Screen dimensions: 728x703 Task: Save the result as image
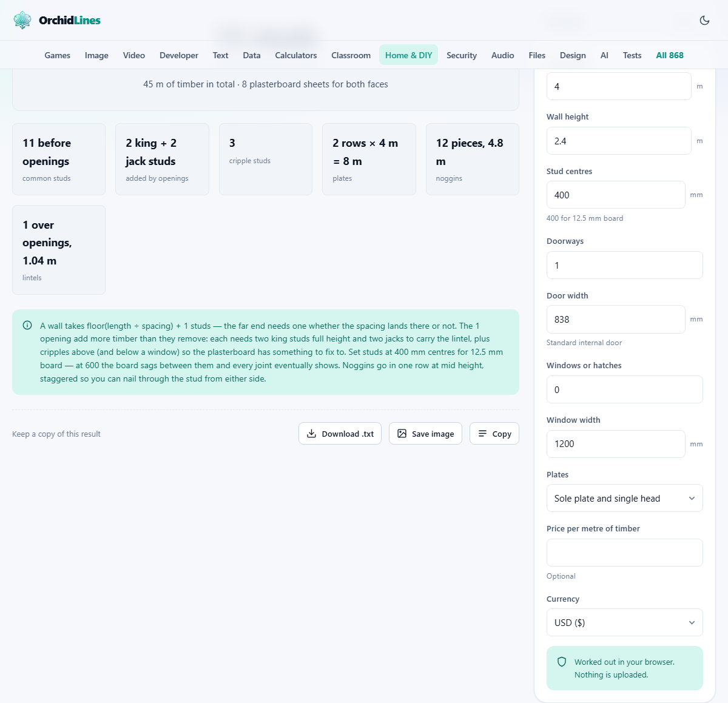click(425, 434)
